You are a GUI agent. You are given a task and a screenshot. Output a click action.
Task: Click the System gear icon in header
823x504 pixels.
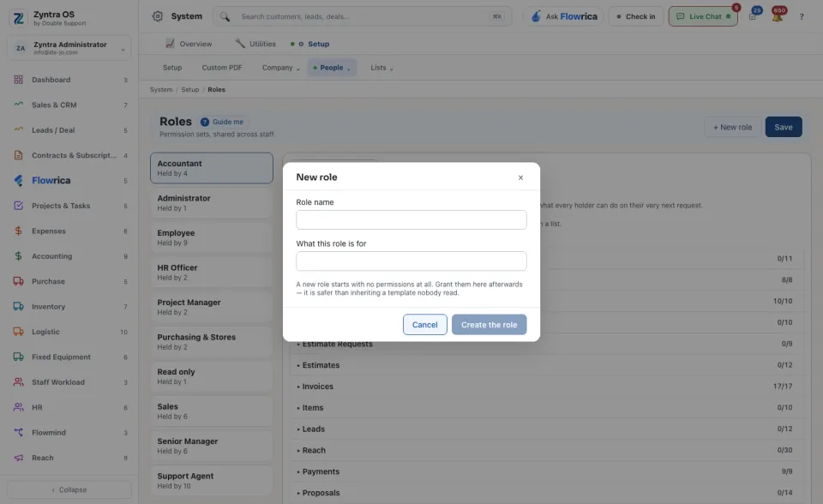click(158, 16)
